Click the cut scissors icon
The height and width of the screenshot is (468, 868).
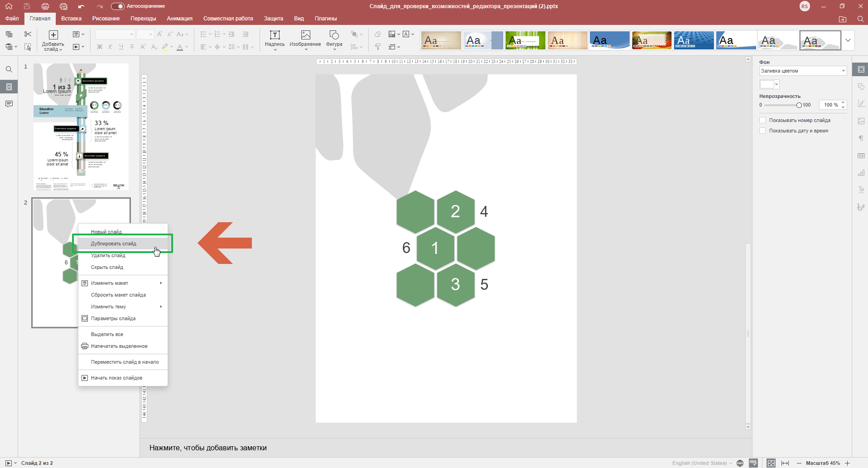click(28, 34)
